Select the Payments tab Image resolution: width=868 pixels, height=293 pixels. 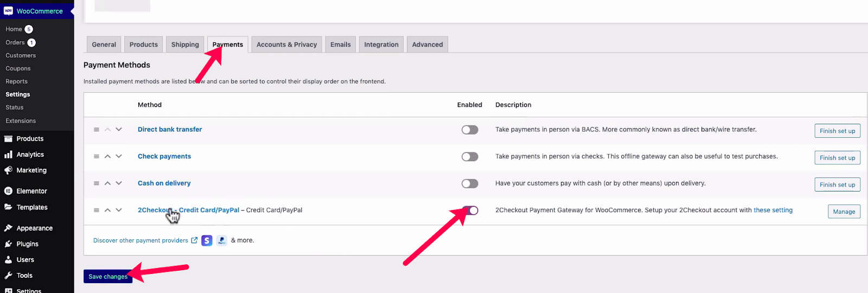(228, 44)
